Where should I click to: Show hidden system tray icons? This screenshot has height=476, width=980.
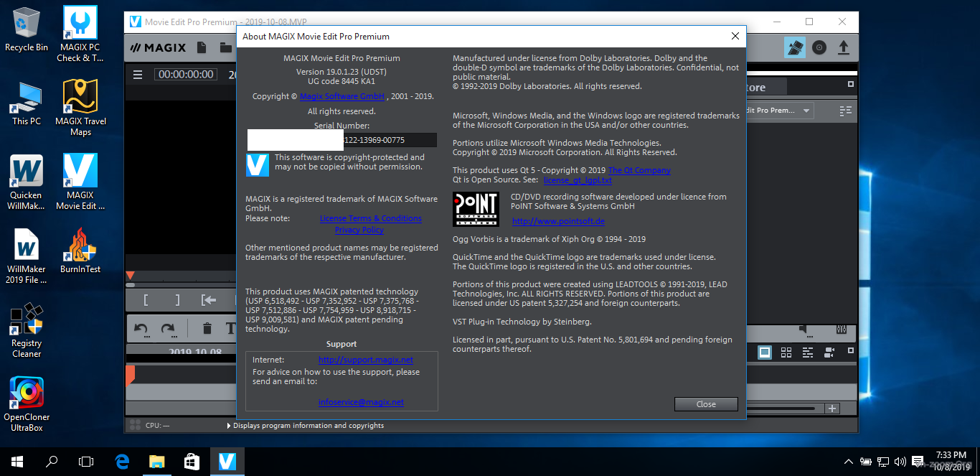tap(849, 462)
